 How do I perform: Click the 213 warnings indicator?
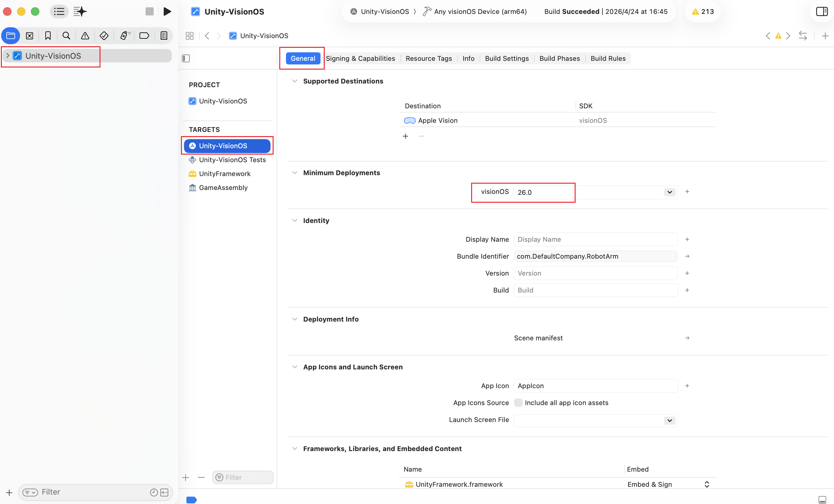(x=703, y=11)
